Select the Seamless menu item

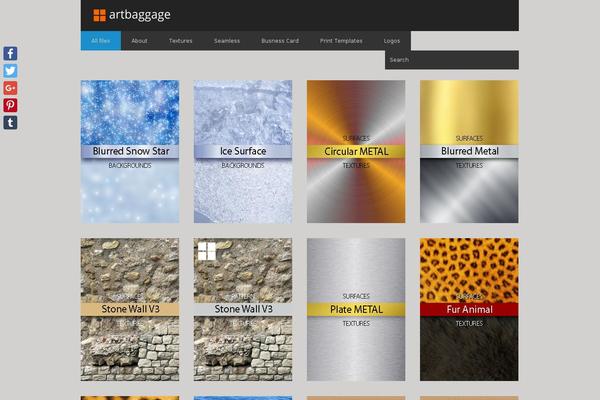[227, 41]
